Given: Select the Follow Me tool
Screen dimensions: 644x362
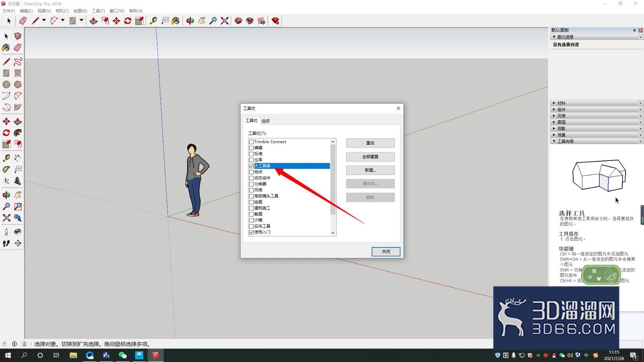Looking at the screenshot, I should coord(18,133).
